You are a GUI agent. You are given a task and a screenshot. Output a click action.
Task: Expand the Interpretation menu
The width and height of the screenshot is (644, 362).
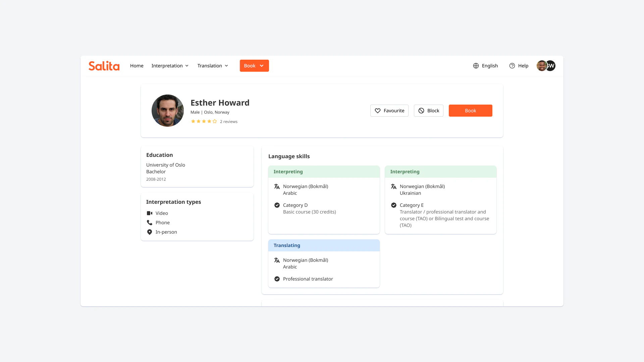click(x=170, y=66)
